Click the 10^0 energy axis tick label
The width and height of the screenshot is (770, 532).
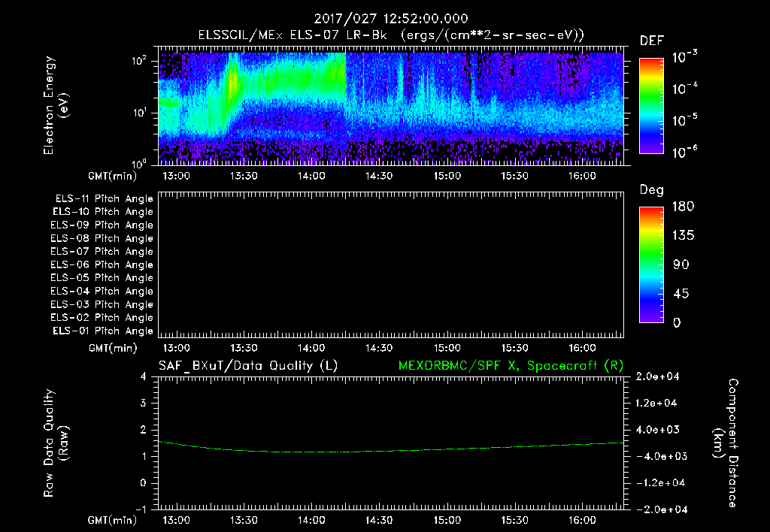pyautogui.click(x=139, y=163)
